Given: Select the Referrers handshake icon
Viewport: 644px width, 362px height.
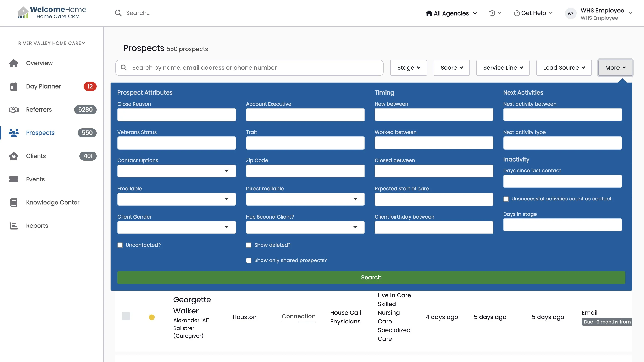Looking at the screenshot, I should (x=13, y=110).
